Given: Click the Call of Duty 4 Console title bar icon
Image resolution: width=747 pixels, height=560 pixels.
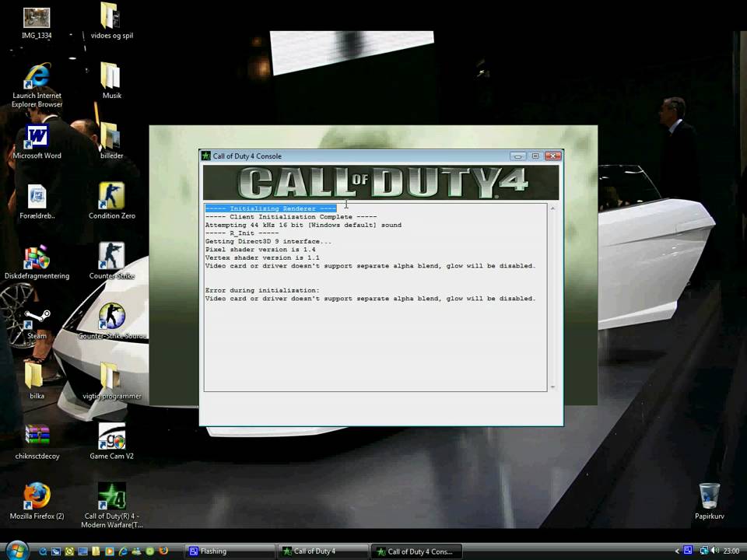Looking at the screenshot, I should (x=206, y=156).
